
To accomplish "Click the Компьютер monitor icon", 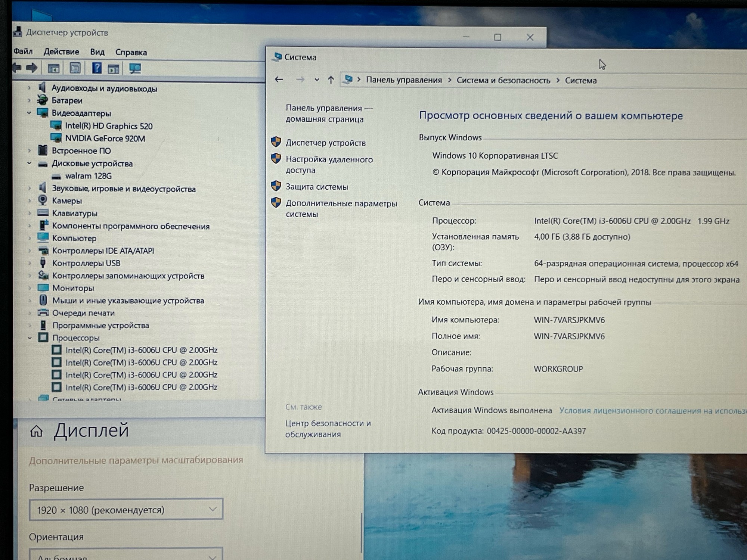I will pos(43,238).
